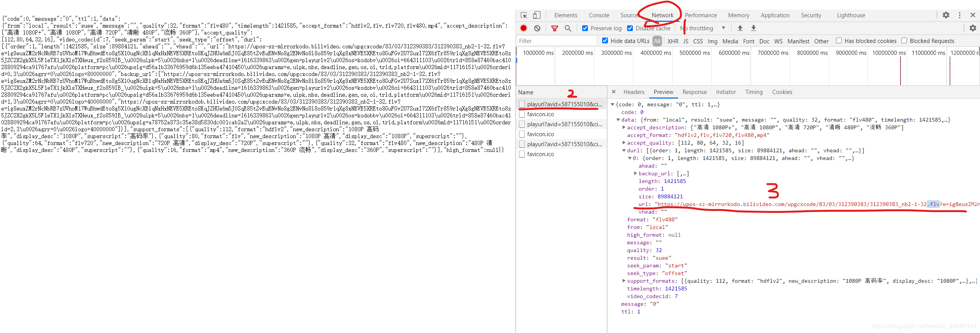980x333 pixels.
Task: Clear the network log
Action: click(537, 28)
